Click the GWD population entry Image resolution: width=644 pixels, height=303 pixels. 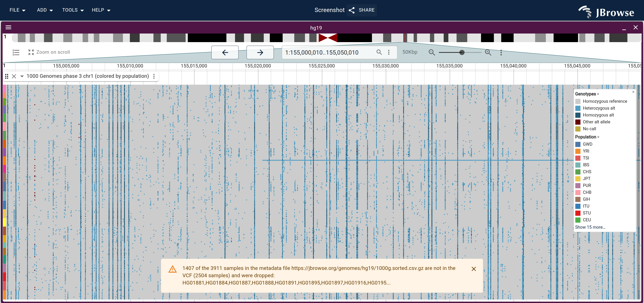[x=584, y=144]
